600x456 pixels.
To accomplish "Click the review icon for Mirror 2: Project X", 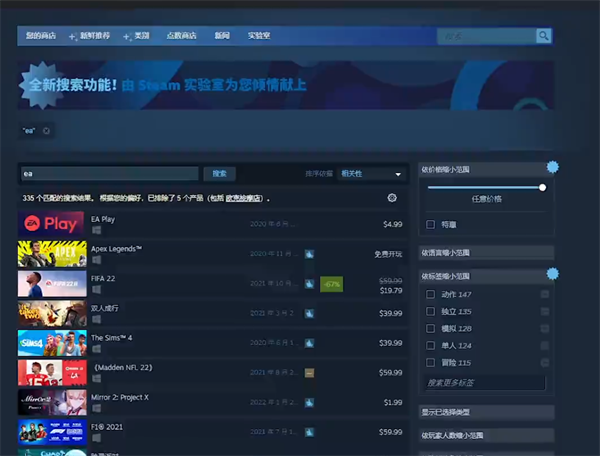I will (309, 402).
